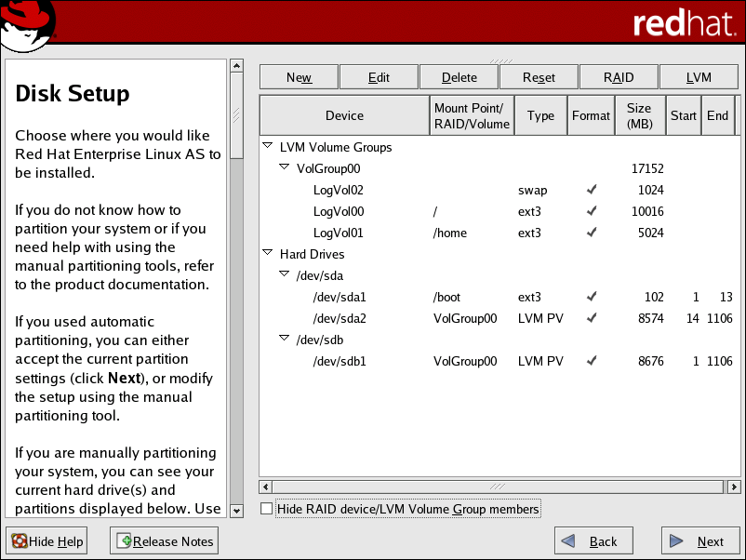Image resolution: width=746 pixels, height=560 pixels.
Task: Collapse the /dev/sdb drive entry
Action: coord(285,340)
